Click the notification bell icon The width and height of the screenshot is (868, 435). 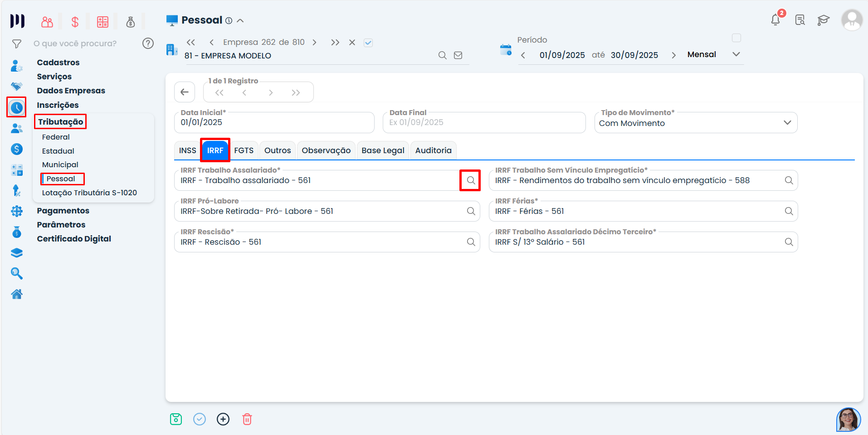click(775, 20)
